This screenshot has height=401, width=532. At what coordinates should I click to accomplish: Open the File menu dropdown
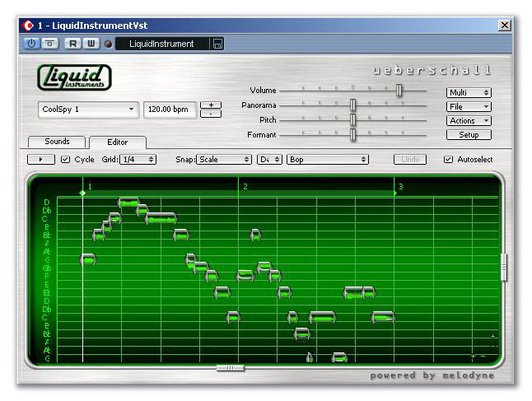(x=469, y=107)
